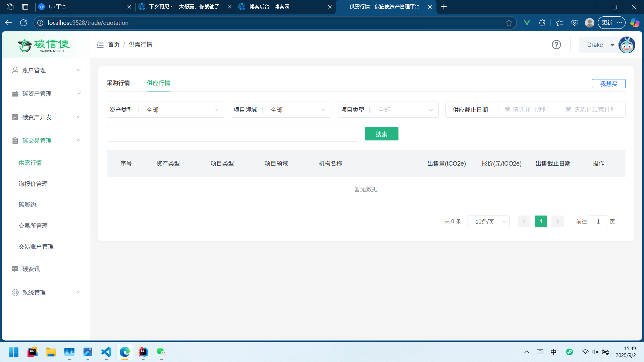Open the help question-mark icon
This screenshot has width=644, height=362.
(x=556, y=45)
